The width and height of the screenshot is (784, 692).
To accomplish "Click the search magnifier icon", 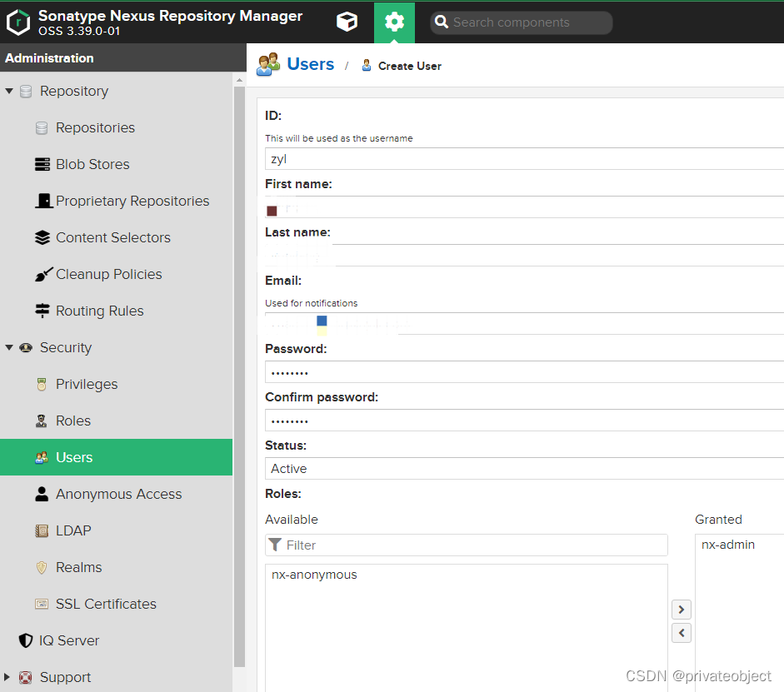I will coord(441,22).
